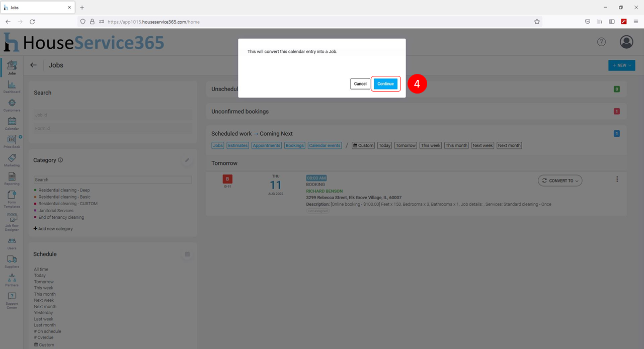The width and height of the screenshot is (644, 349).
Task: Select Overdue in the Schedule list
Action: click(x=45, y=337)
